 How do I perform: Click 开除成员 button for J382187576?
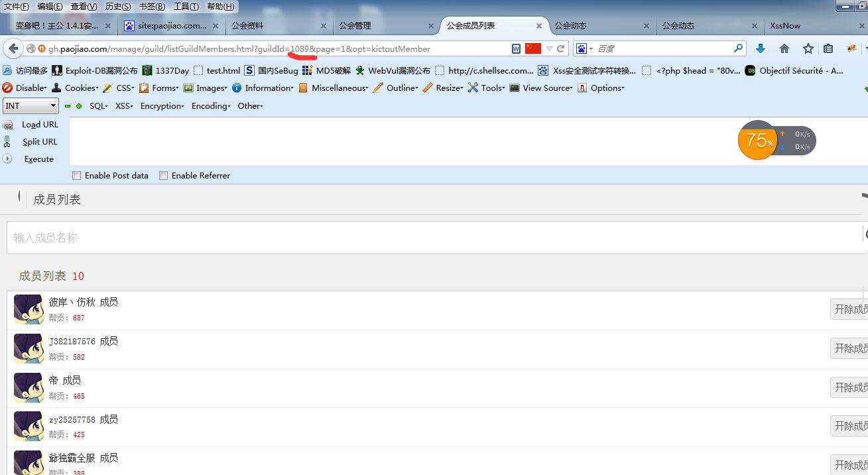click(x=850, y=348)
